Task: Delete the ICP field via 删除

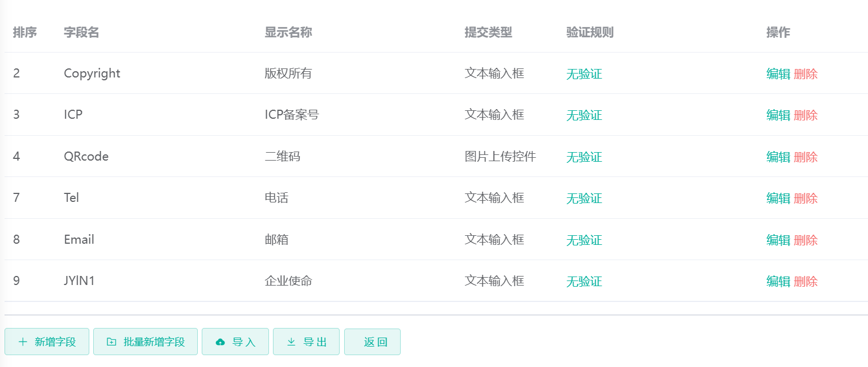Action: pos(805,115)
